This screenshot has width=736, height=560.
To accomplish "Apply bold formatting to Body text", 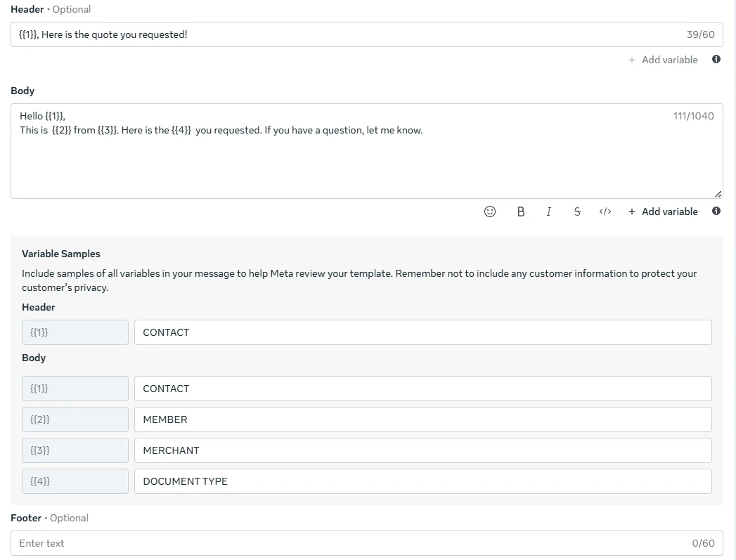I will (x=521, y=211).
